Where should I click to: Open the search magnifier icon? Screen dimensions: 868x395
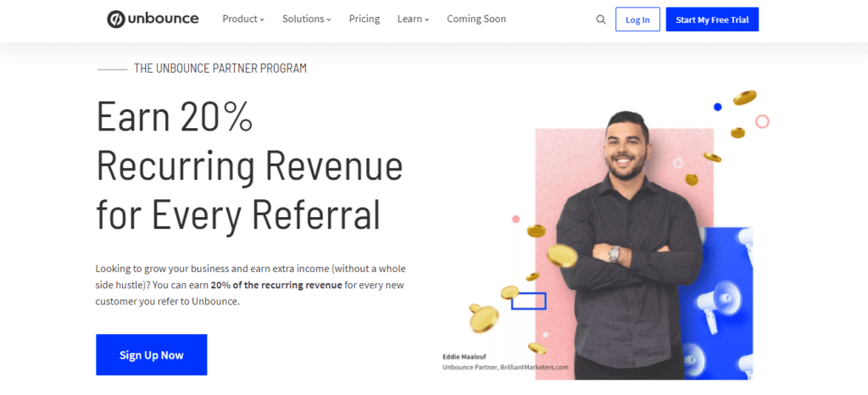(601, 19)
